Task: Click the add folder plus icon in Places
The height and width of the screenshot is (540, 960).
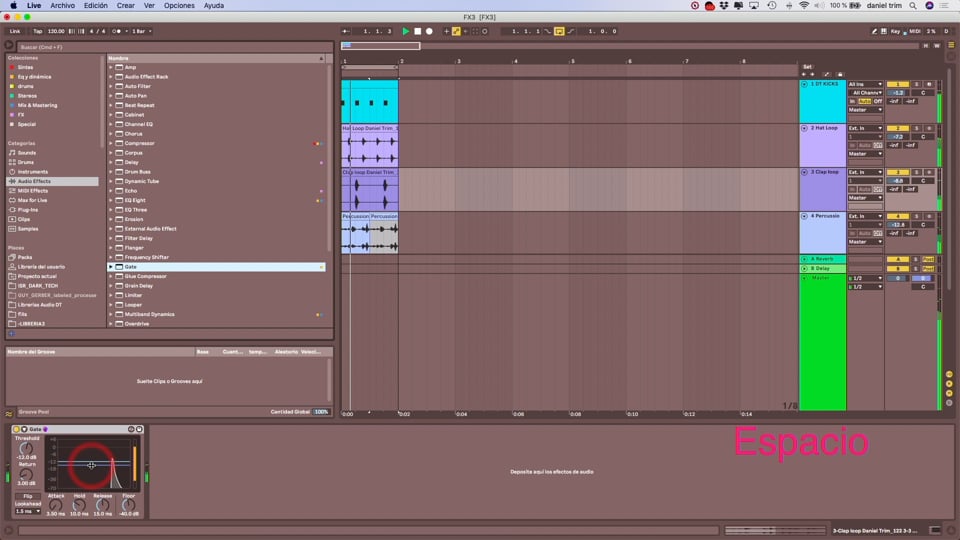Action: click(12, 334)
